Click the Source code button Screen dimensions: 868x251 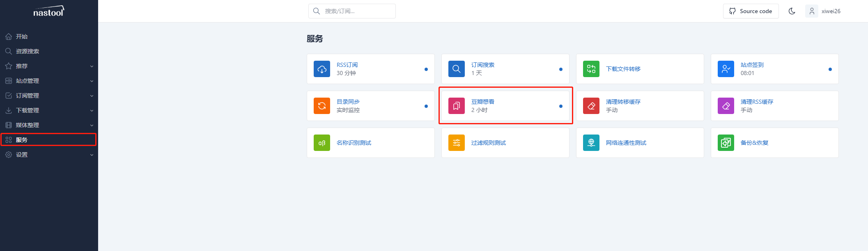(751, 11)
